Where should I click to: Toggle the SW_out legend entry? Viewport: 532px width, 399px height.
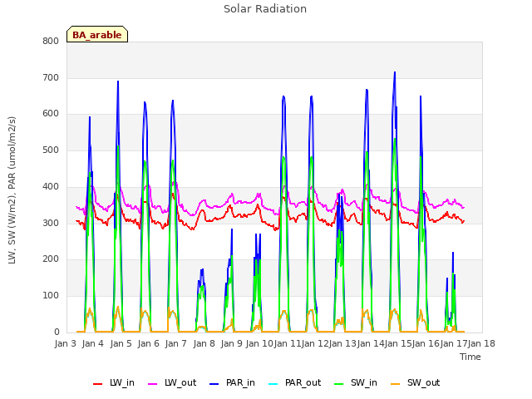[416, 383]
